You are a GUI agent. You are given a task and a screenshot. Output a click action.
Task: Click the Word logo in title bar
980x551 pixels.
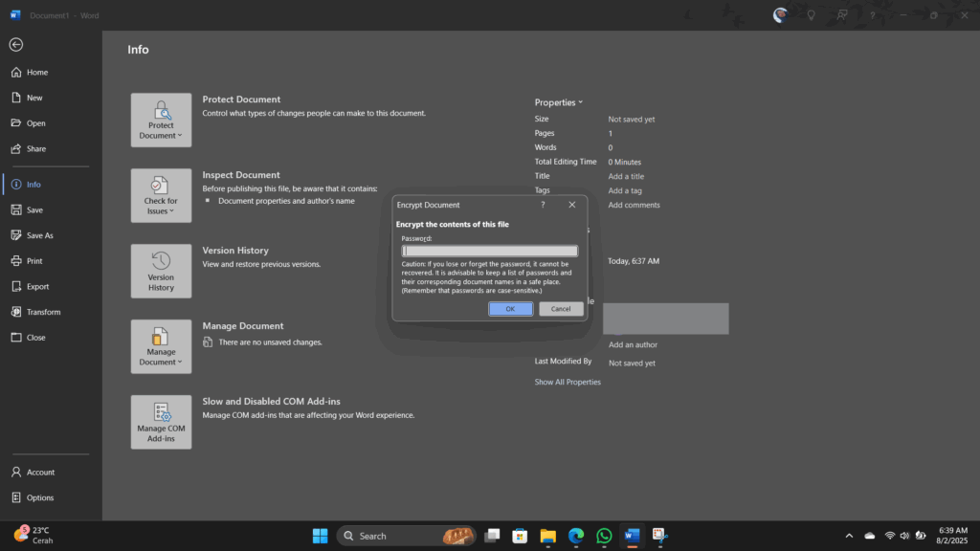coord(15,15)
